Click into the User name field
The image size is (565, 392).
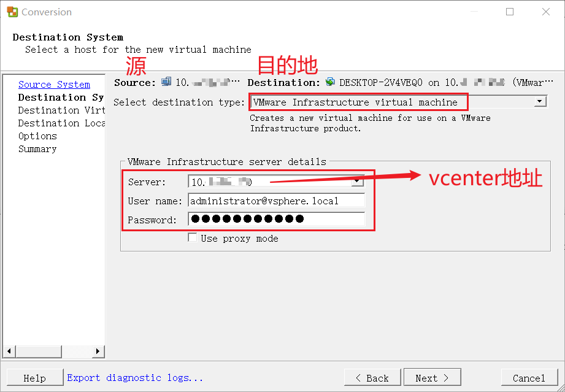(277, 201)
